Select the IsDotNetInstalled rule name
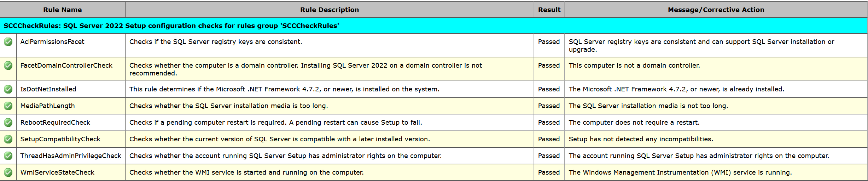 (48, 89)
